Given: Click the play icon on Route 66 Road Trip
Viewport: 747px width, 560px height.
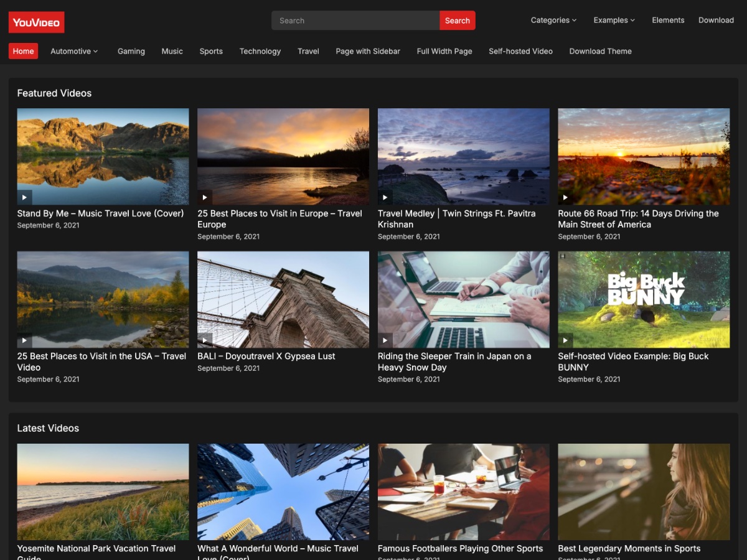Looking at the screenshot, I should (x=565, y=197).
